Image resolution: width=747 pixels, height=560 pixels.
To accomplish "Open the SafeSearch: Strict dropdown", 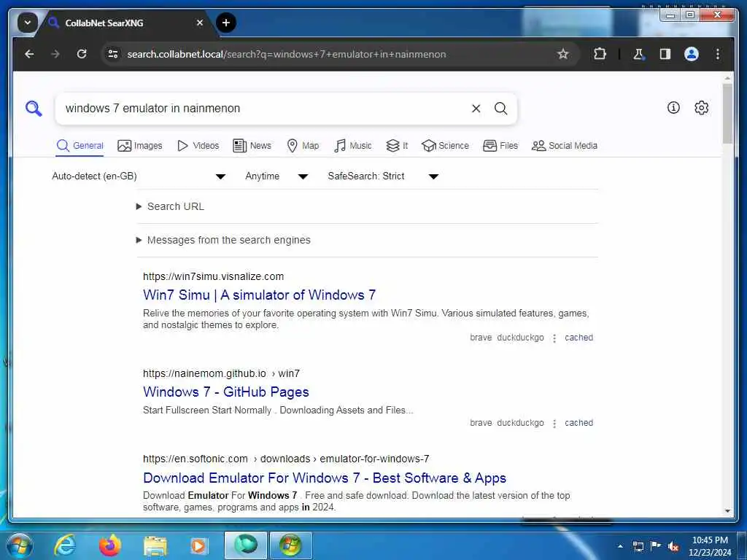I will [383, 176].
